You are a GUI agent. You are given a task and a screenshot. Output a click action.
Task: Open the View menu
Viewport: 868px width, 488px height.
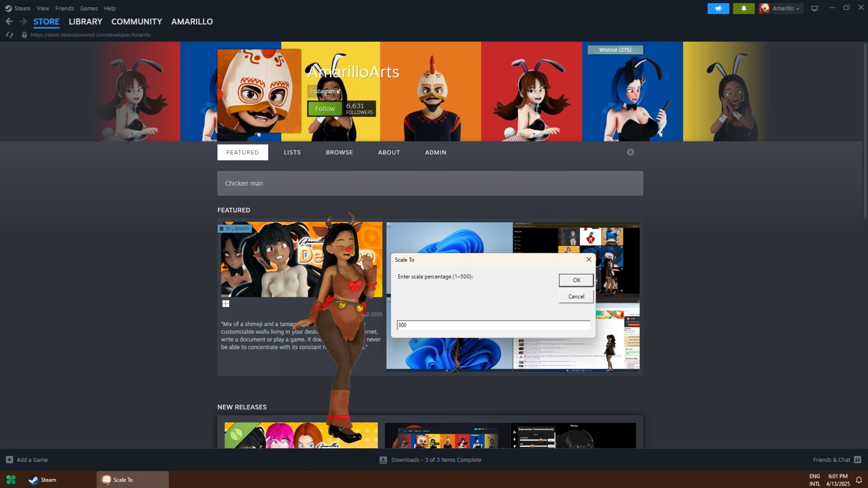(x=42, y=8)
